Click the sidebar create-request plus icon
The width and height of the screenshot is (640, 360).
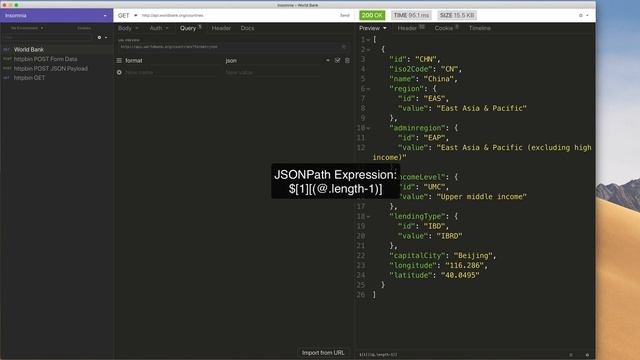click(99, 38)
